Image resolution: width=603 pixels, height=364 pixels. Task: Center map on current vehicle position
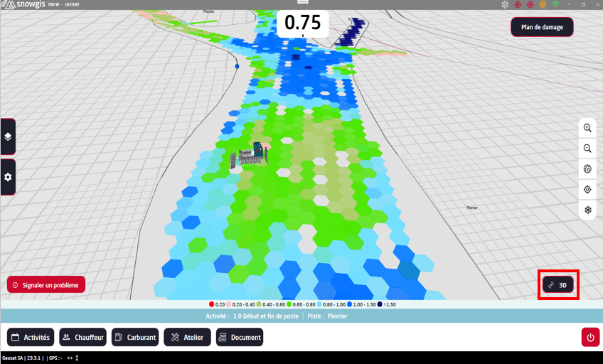pos(587,190)
